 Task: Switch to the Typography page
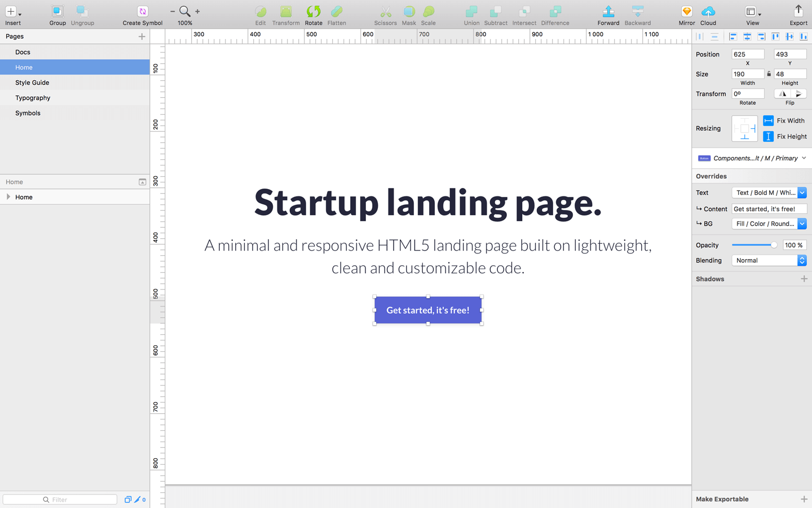tap(33, 98)
